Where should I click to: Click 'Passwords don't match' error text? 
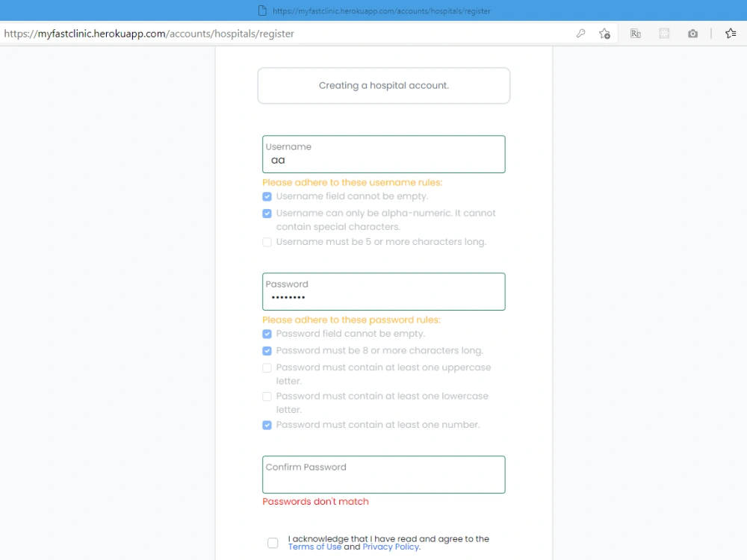[x=315, y=502]
